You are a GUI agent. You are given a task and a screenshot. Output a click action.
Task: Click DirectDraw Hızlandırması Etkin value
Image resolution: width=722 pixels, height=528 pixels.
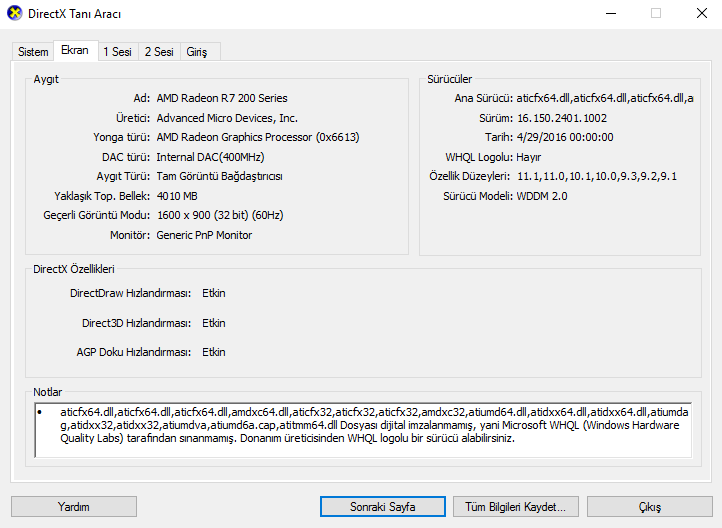(x=214, y=293)
